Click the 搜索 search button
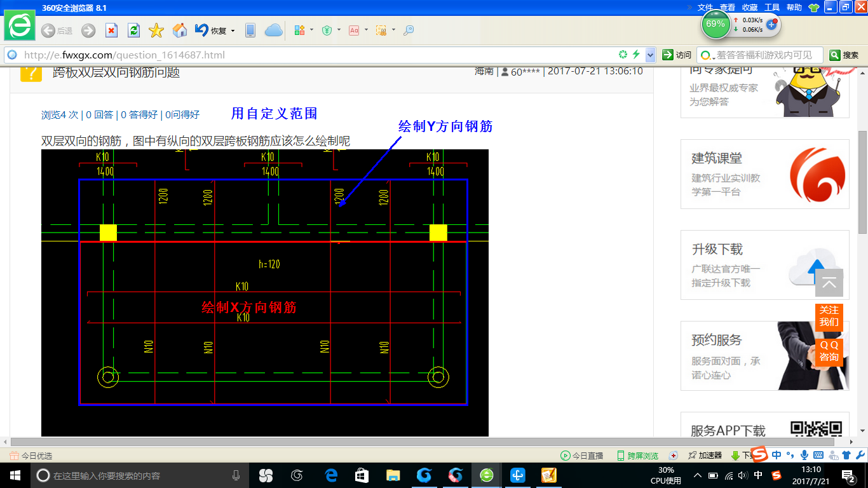 coord(844,55)
